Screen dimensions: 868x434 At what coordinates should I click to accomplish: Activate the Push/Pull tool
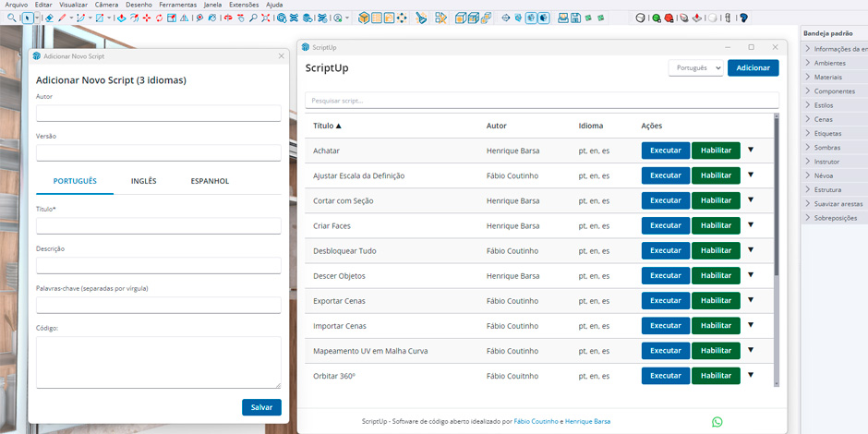point(121,18)
